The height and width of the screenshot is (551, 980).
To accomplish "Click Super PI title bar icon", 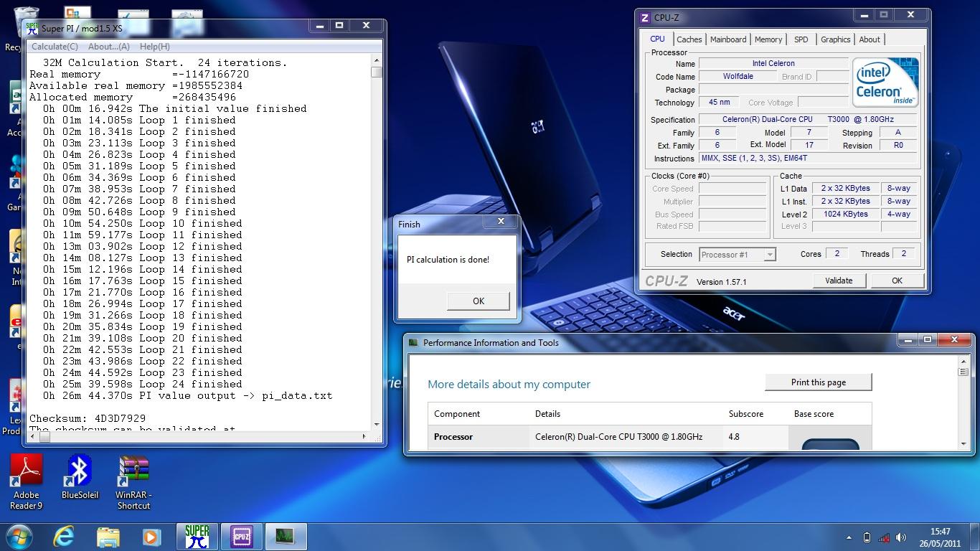I will pos(32,28).
